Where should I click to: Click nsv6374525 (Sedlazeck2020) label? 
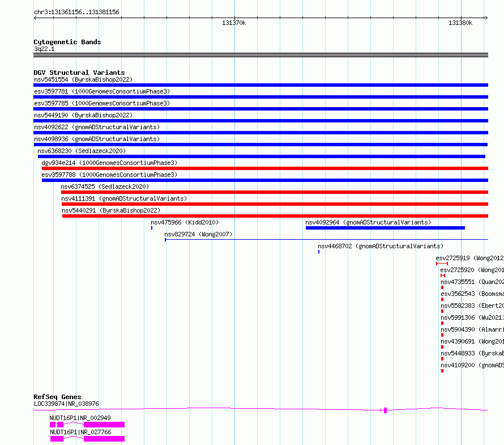pyautogui.click(x=105, y=187)
